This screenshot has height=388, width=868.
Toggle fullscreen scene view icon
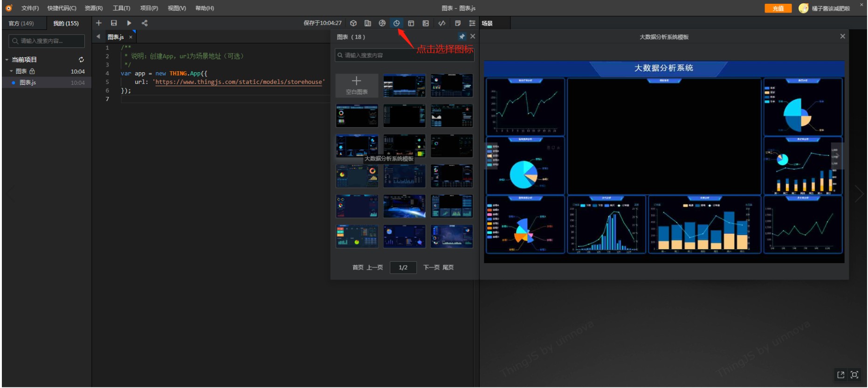pos(854,374)
